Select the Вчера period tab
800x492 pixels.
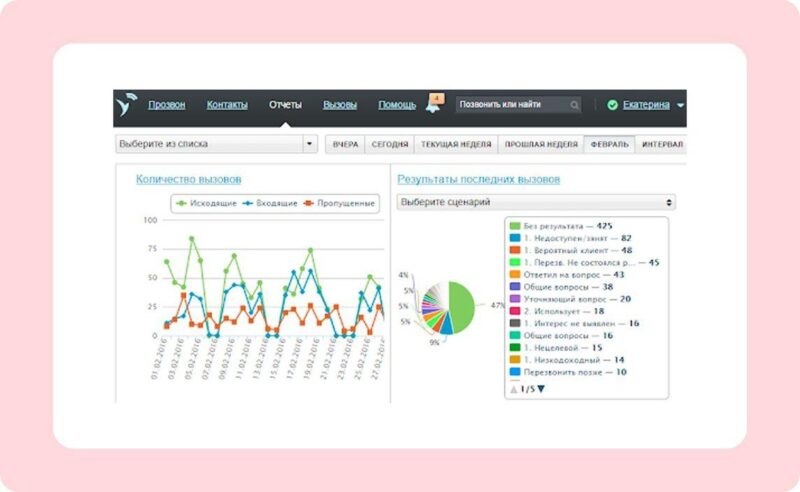click(345, 144)
